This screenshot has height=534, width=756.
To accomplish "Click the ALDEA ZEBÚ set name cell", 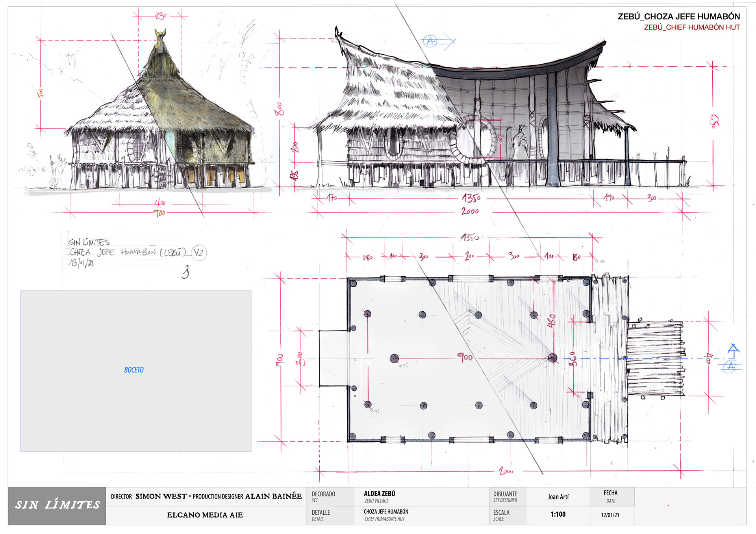I will 379,494.
